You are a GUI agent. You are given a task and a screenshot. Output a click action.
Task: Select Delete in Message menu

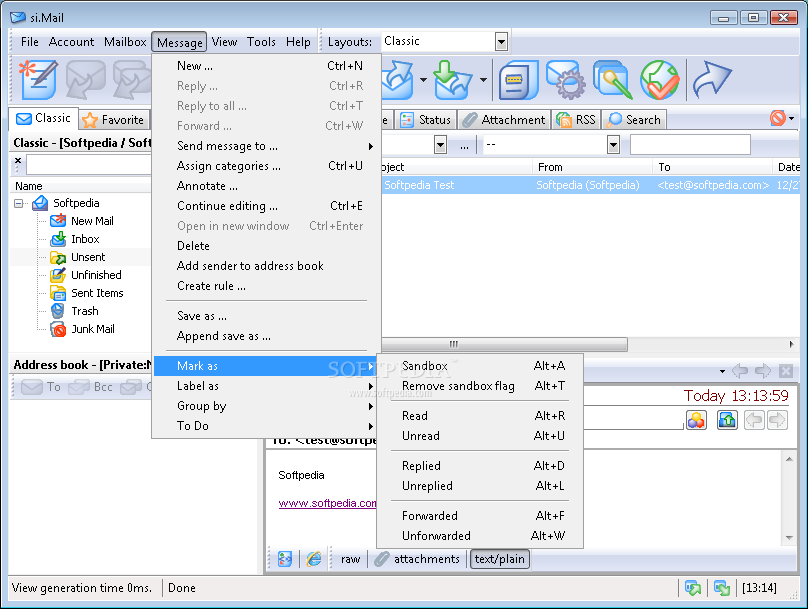(266, 246)
